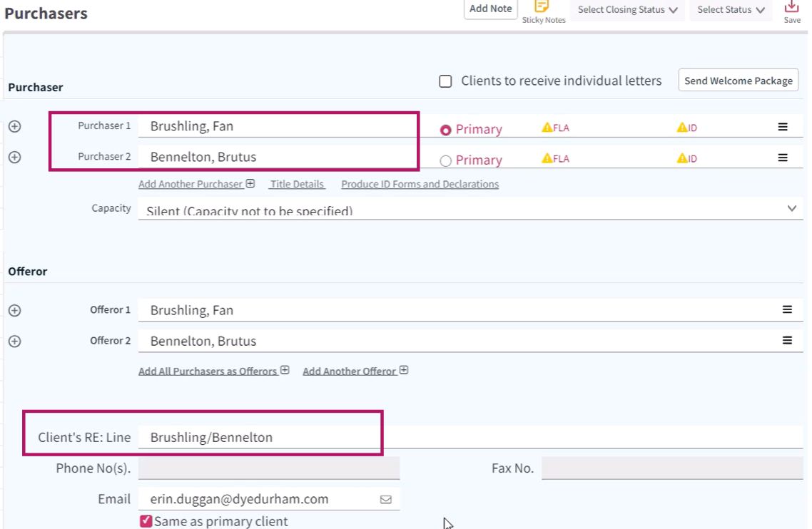The image size is (812, 529).
Task: Click the envelope icon in Email field
Action: (x=386, y=500)
